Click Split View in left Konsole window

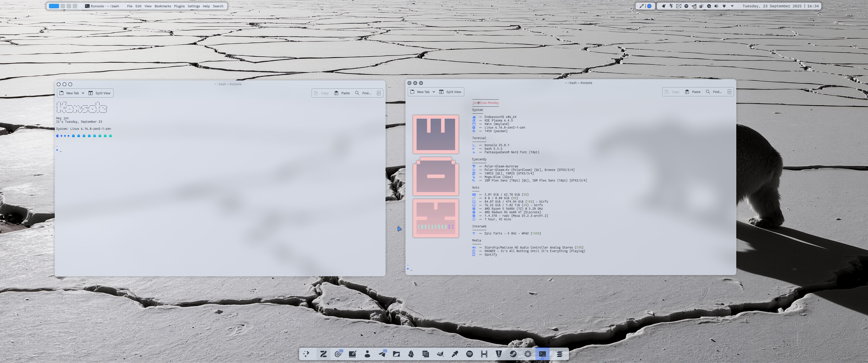(x=100, y=93)
